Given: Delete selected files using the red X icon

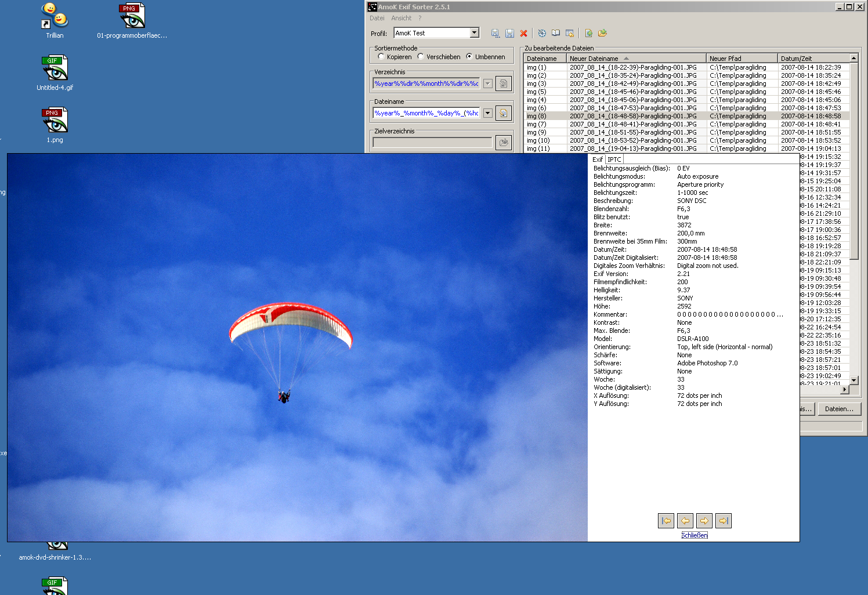Looking at the screenshot, I should pos(523,33).
